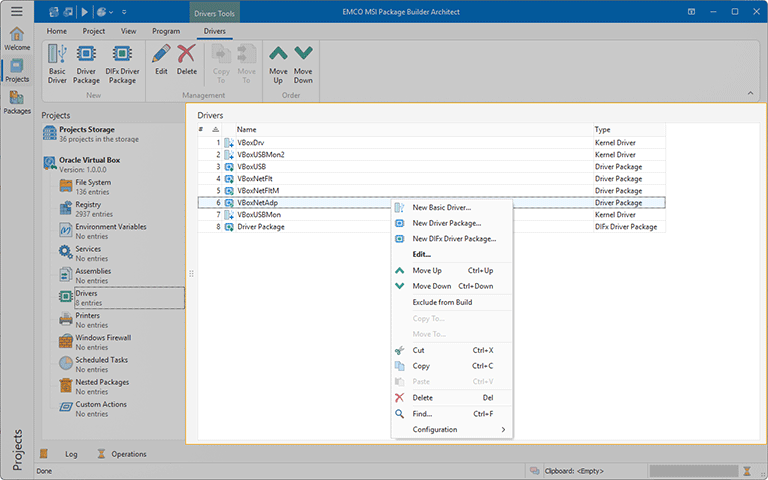Open the Operations panel at bottom

pos(128,454)
